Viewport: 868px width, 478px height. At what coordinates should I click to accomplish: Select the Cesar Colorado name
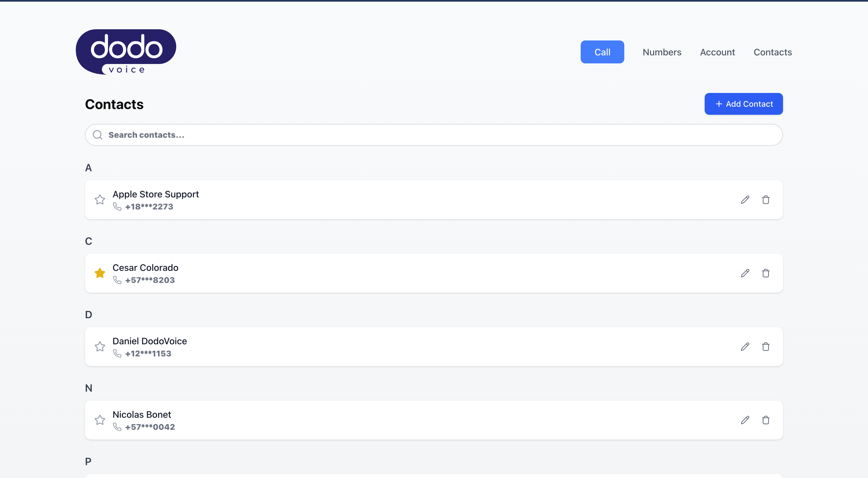(x=145, y=268)
